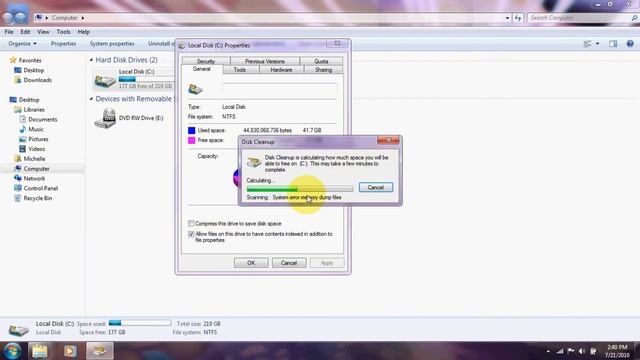Show hidden tray icons arrow
The width and height of the screenshot is (640, 360).
point(548,351)
